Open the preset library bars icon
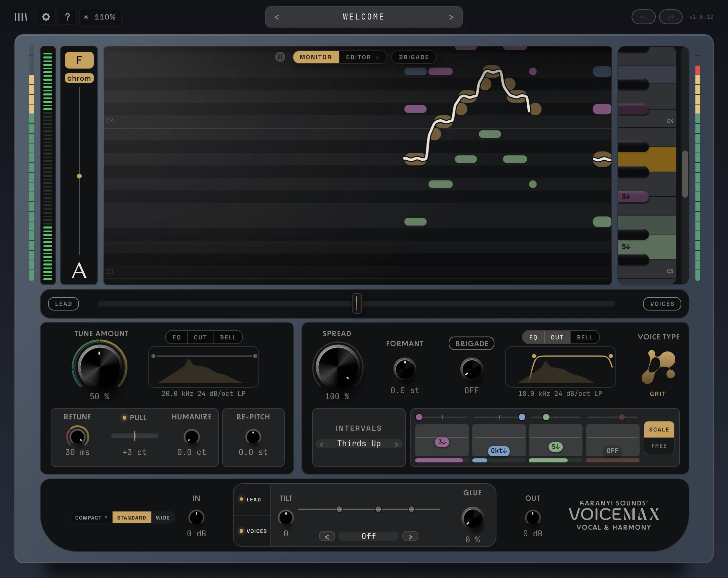This screenshot has width=728, height=578. (21, 17)
